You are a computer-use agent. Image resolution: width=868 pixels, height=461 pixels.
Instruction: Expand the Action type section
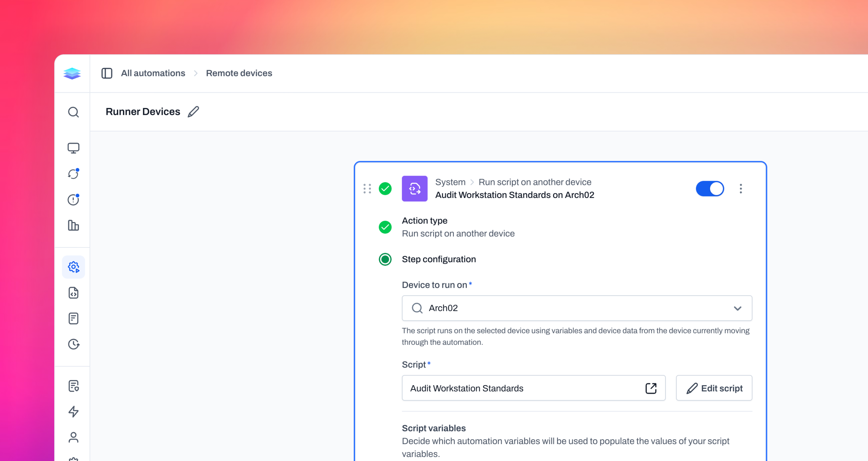pyautogui.click(x=425, y=221)
